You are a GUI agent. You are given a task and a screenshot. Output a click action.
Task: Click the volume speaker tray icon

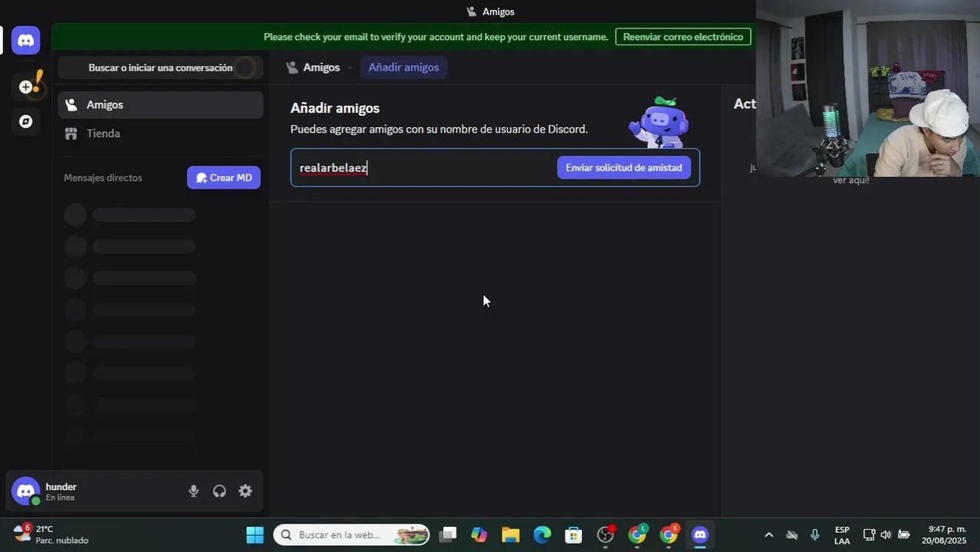tap(886, 535)
